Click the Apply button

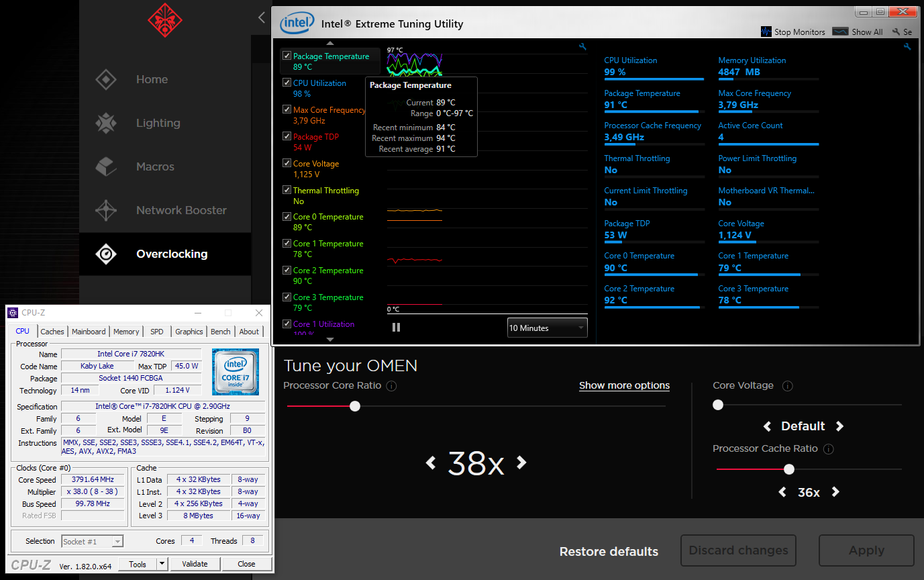coord(866,550)
